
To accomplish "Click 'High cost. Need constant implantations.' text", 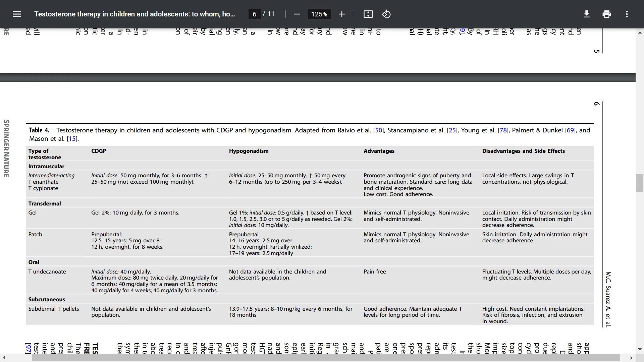I will [x=533, y=309].
